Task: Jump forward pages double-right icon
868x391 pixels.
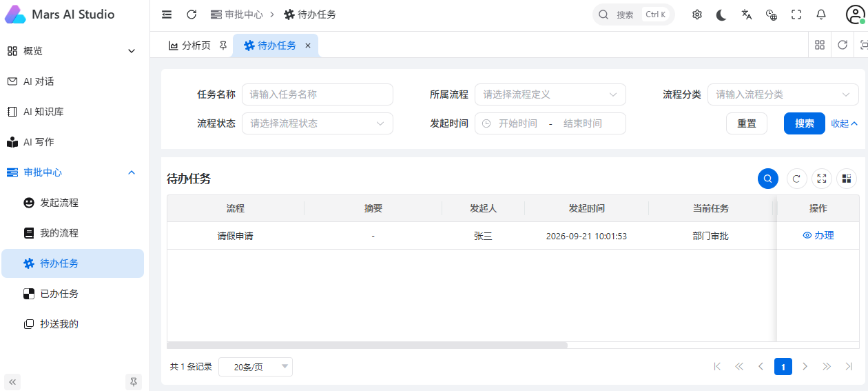Action: pyautogui.click(x=827, y=367)
